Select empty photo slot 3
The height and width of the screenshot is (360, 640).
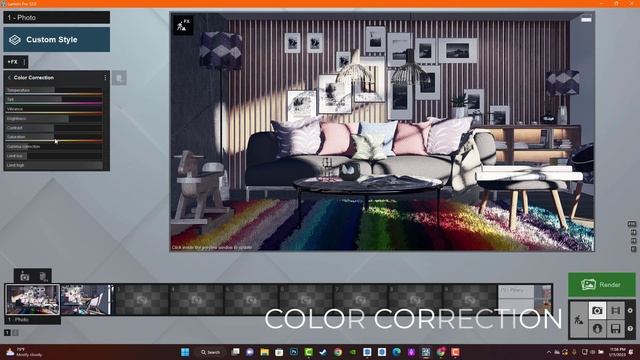click(x=142, y=300)
